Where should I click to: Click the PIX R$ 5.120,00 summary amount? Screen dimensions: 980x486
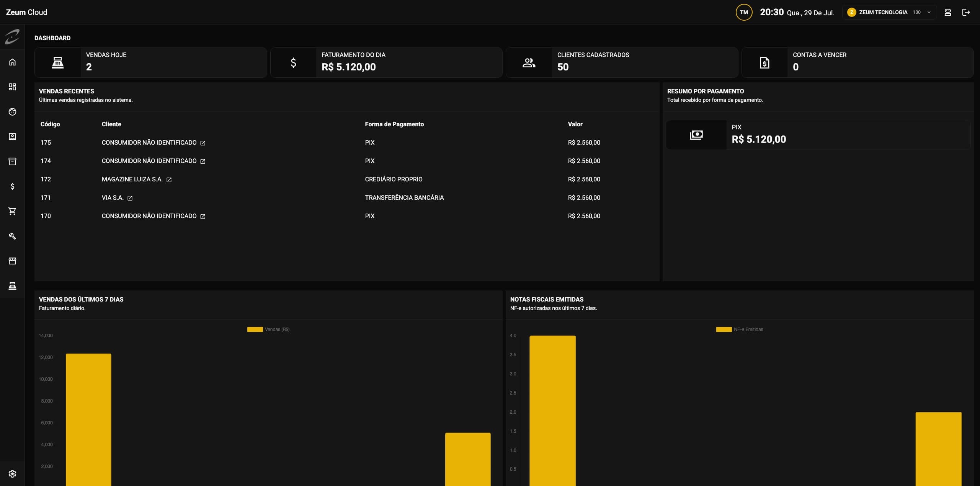759,139
